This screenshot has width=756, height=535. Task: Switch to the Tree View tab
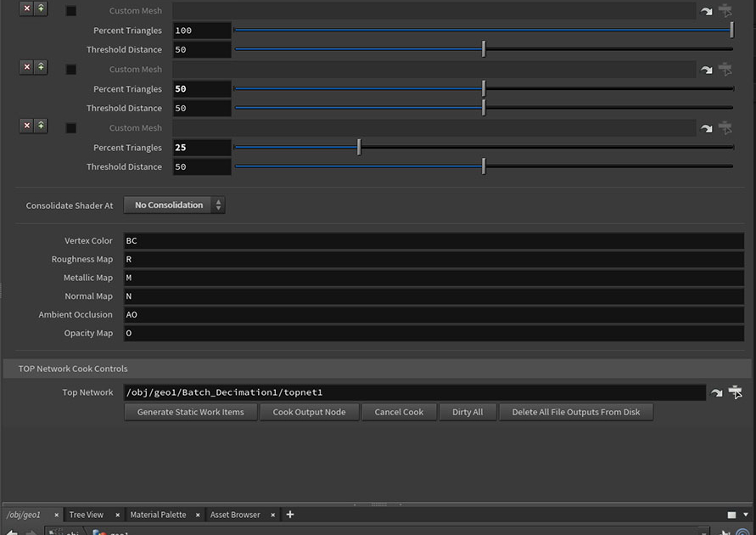point(87,515)
